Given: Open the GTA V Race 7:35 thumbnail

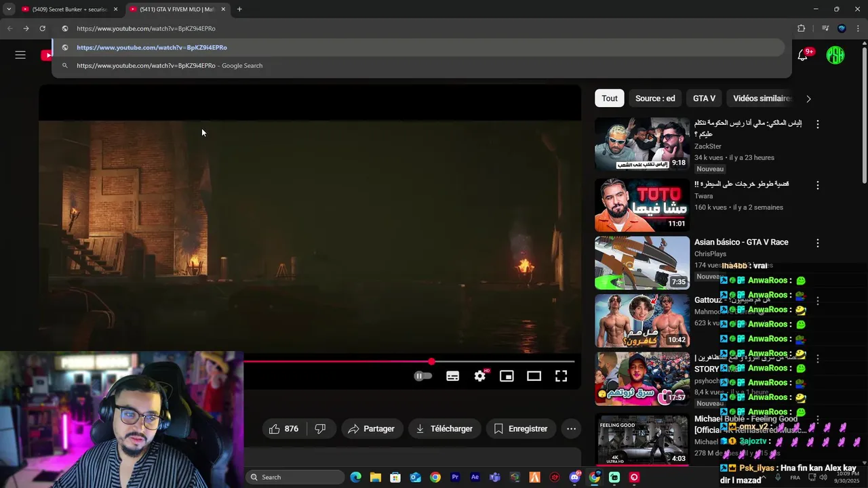Looking at the screenshot, I should [x=642, y=263].
